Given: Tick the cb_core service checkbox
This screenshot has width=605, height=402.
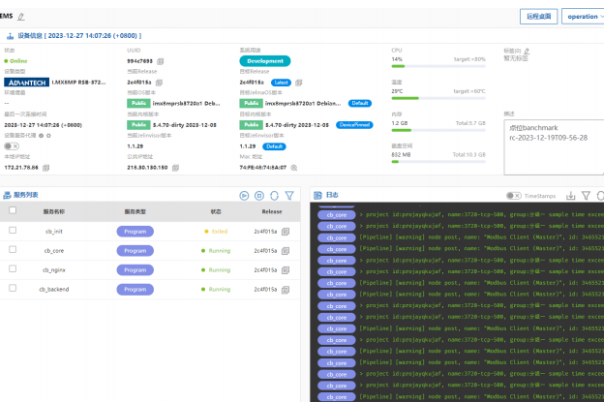Looking at the screenshot, I should [x=13, y=249].
